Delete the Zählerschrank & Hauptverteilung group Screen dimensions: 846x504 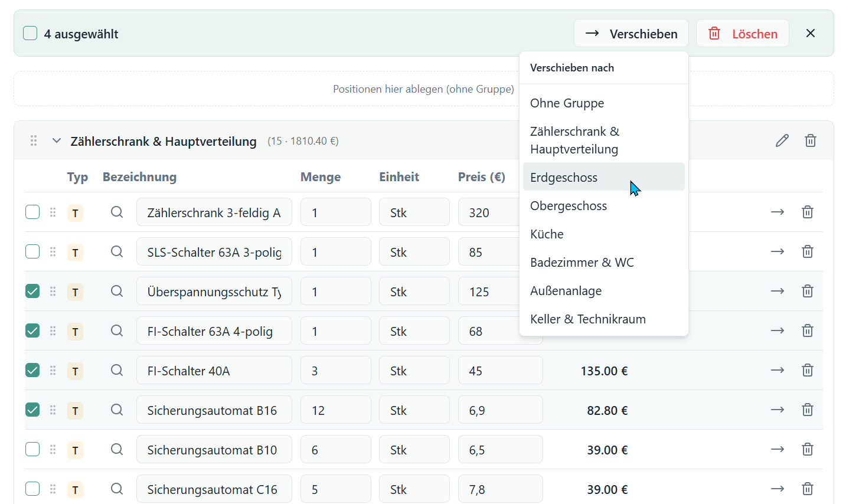click(810, 140)
